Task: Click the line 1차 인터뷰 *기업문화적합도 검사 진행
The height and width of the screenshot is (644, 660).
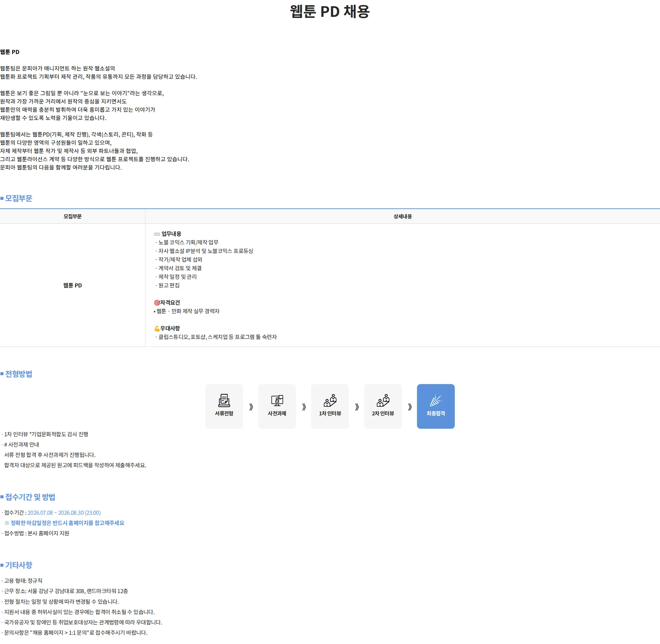Action: pyautogui.click(x=46, y=434)
